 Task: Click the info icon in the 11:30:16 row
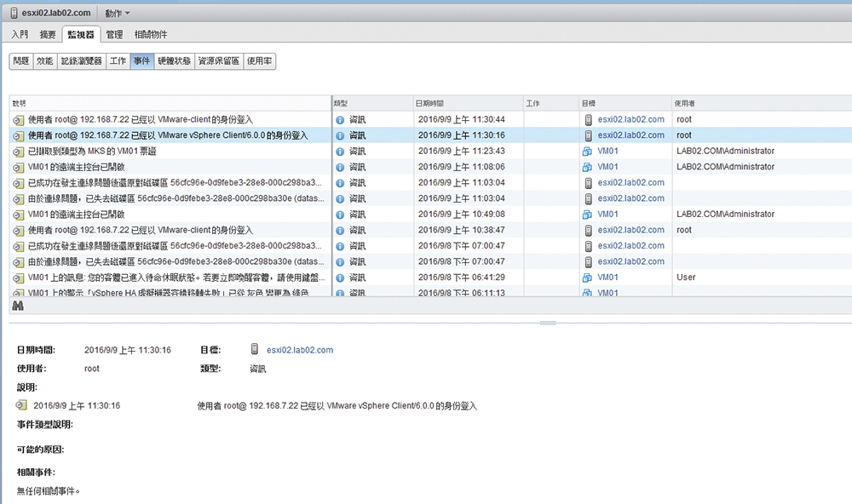340,135
